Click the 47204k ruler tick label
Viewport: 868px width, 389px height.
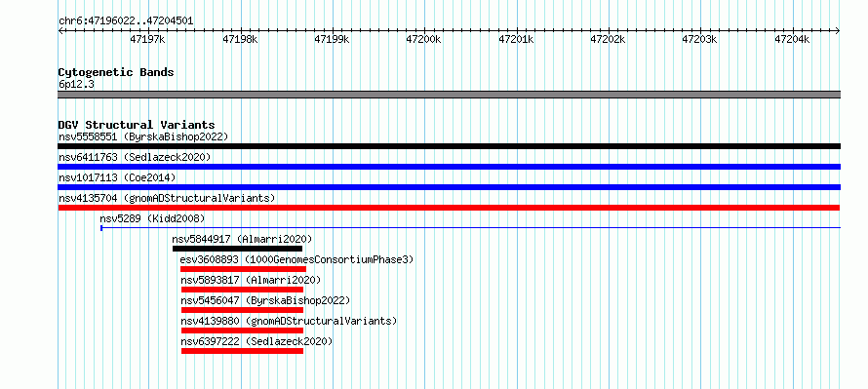792,40
